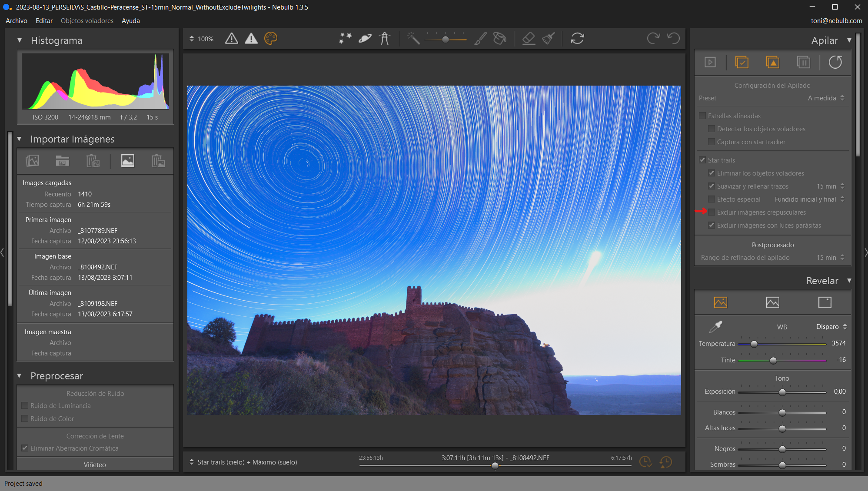868x491 pixels.
Task: Click the filled warning triangle icon
Action: point(251,39)
